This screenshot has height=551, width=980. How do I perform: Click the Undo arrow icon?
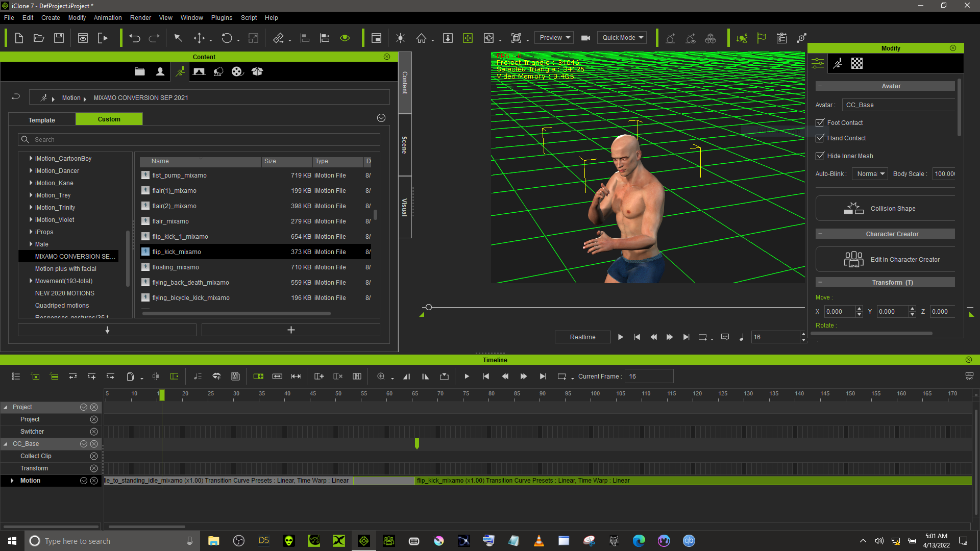coord(135,38)
